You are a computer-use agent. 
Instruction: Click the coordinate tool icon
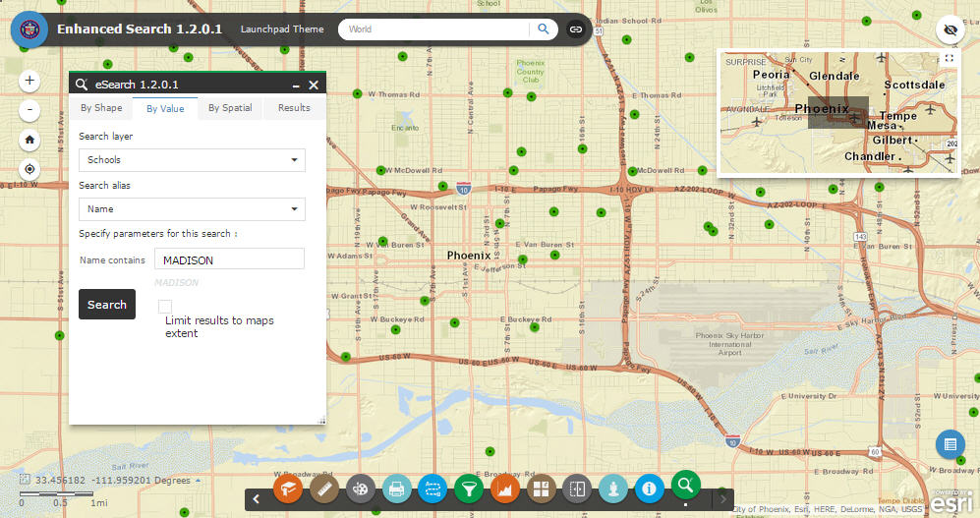pos(25,480)
